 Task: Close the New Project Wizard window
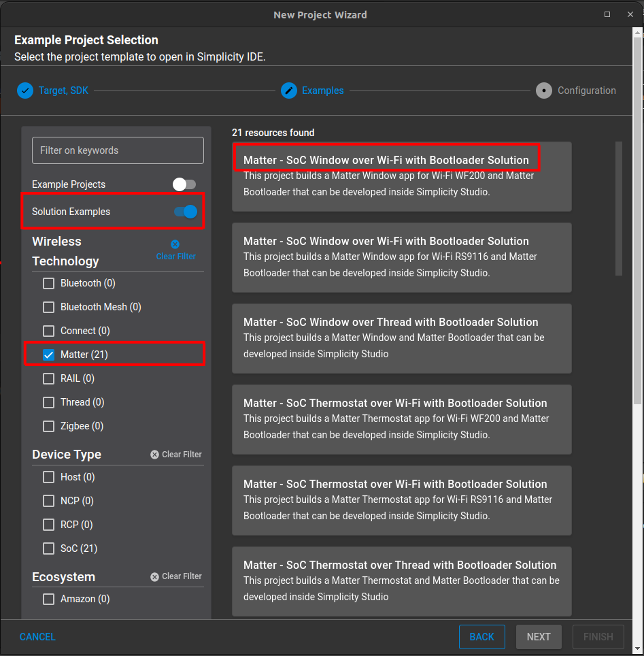(630, 14)
